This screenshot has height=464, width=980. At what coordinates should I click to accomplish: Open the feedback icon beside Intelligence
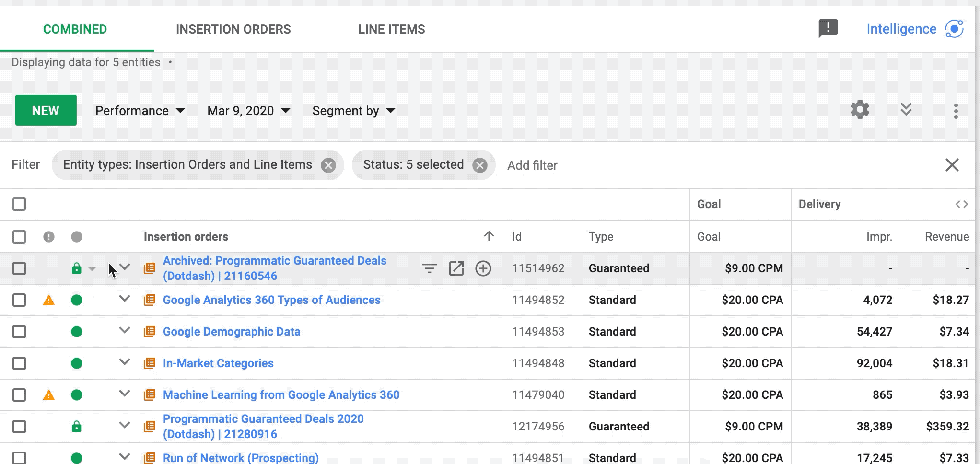point(828,28)
